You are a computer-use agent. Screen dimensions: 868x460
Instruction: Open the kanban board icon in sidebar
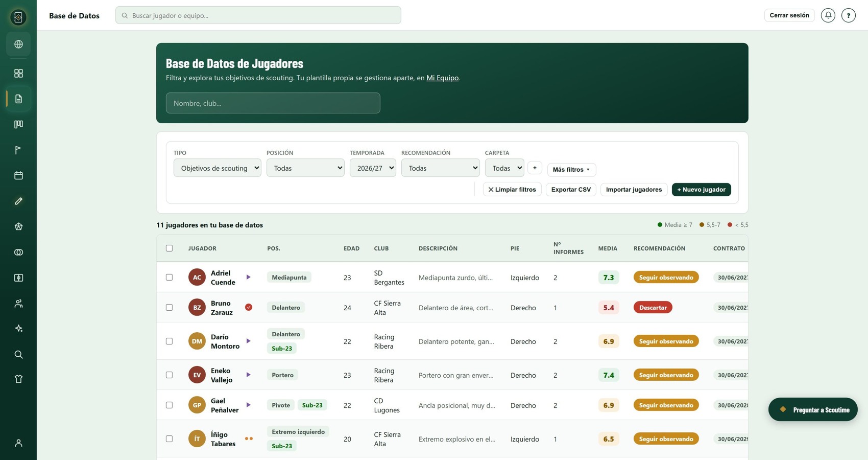point(18,124)
